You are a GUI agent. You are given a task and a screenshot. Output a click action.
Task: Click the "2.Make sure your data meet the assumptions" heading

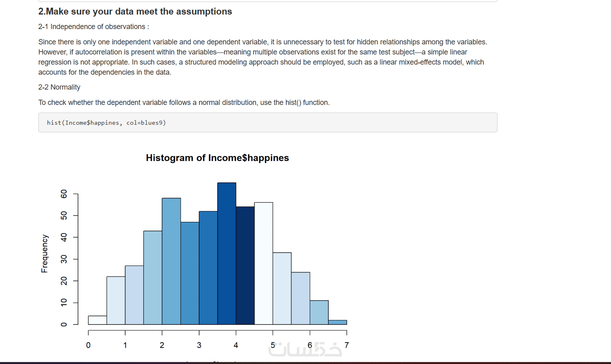(x=135, y=12)
